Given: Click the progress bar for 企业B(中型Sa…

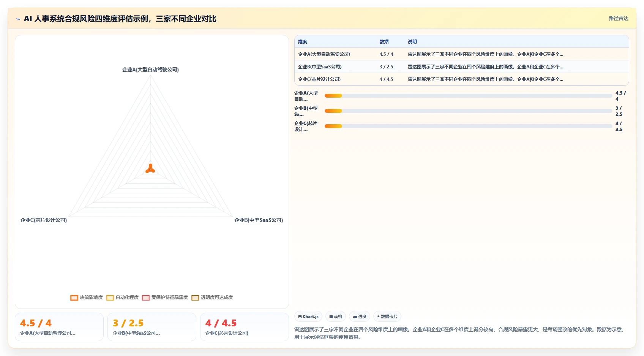Looking at the screenshot, I should (468, 111).
